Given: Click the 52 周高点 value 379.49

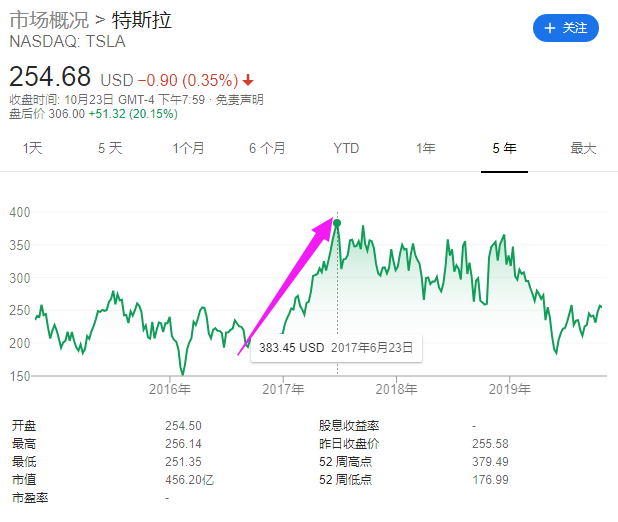Looking at the screenshot, I should coord(490,462).
